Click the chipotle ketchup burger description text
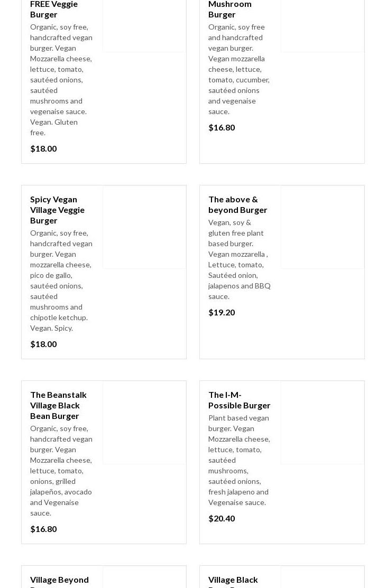386x588 pixels. pyautogui.click(x=61, y=281)
